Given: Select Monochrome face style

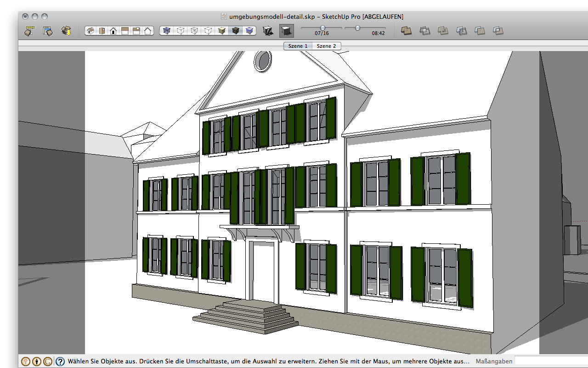Looking at the screenshot, I should 249,31.
